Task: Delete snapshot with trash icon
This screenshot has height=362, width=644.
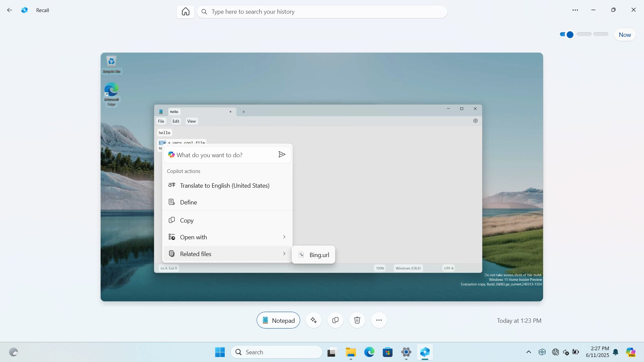Action: tap(357, 320)
